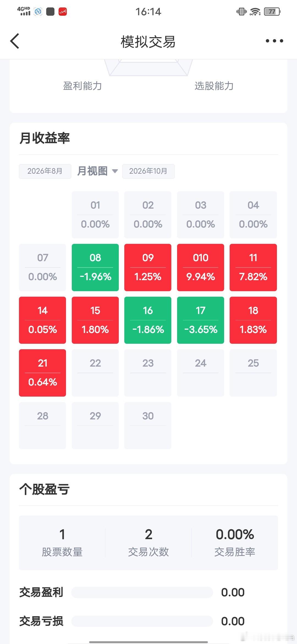Tap the WiFi status icon
This screenshot has width=297, height=644.
pos(255,12)
